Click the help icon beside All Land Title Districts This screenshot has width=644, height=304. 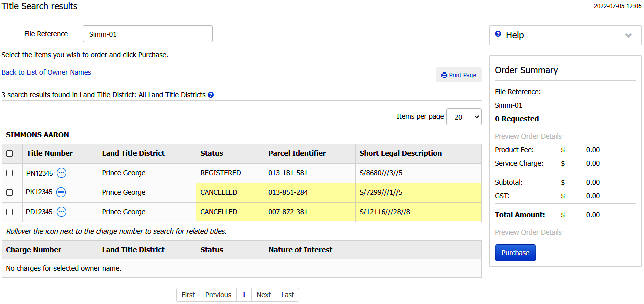[211, 95]
